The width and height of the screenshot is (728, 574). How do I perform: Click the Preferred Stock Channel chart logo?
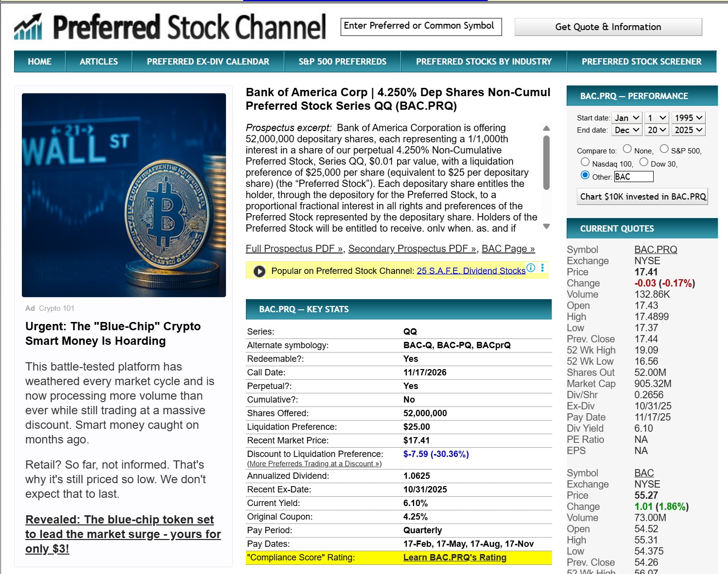(28, 27)
